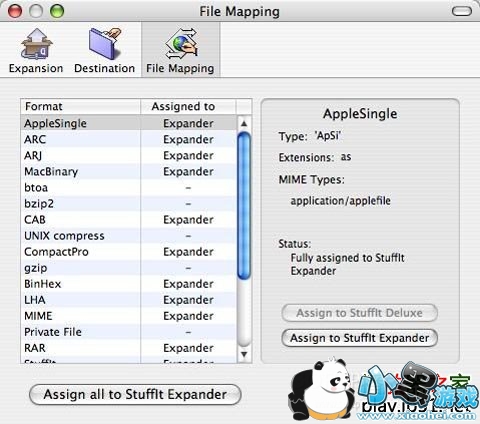Select the AppleSingle row
480x424 pixels.
(x=128, y=123)
